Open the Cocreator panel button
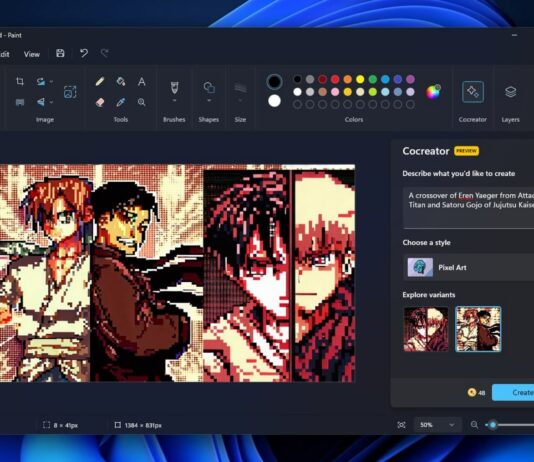The height and width of the screenshot is (462, 534). coord(473,92)
